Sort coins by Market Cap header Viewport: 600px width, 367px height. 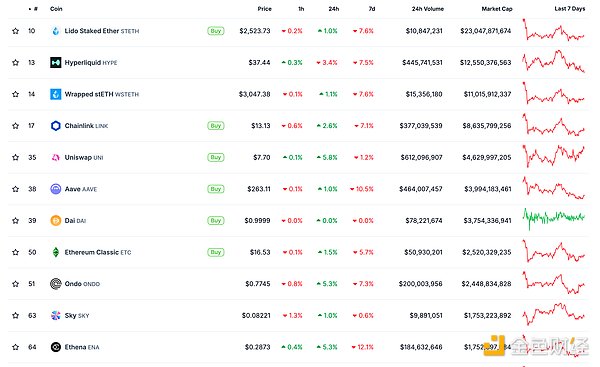click(x=497, y=9)
